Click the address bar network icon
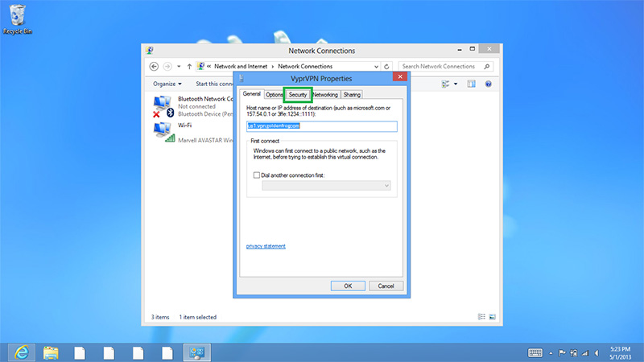The image size is (644, 362). 200,66
